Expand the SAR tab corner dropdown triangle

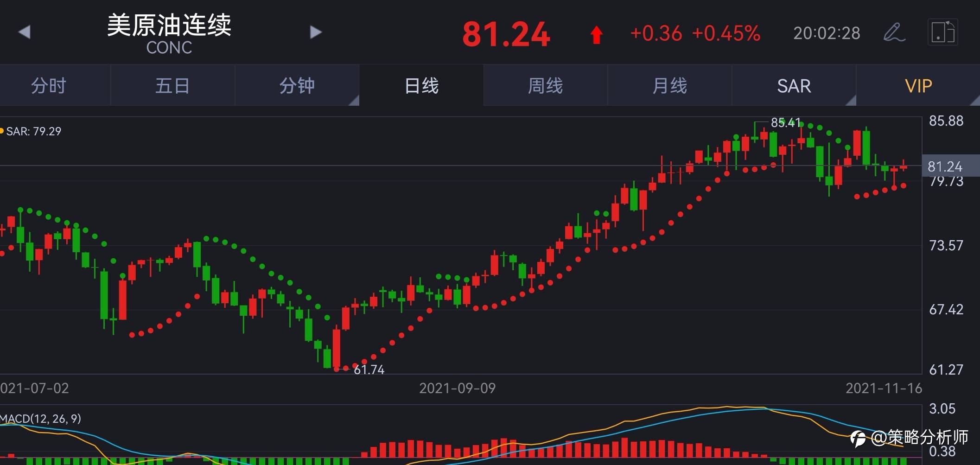tap(851, 101)
